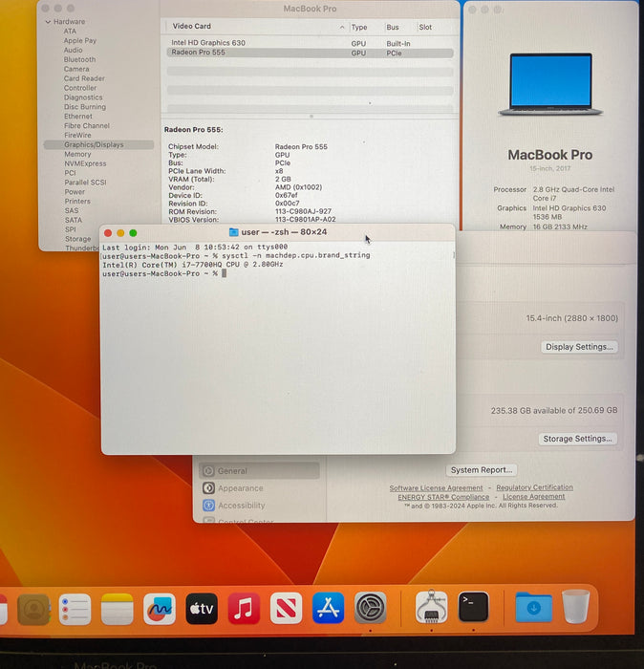Viewport: 644px width, 669px height.
Task: Select SPI in hardware sidebar
Action: point(71,229)
